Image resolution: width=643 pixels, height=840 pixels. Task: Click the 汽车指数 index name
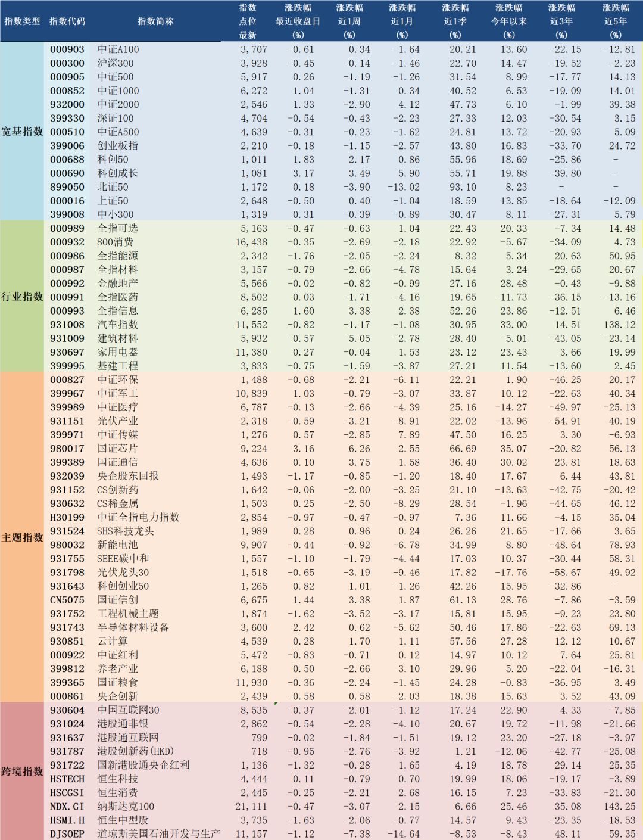[x=118, y=325]
